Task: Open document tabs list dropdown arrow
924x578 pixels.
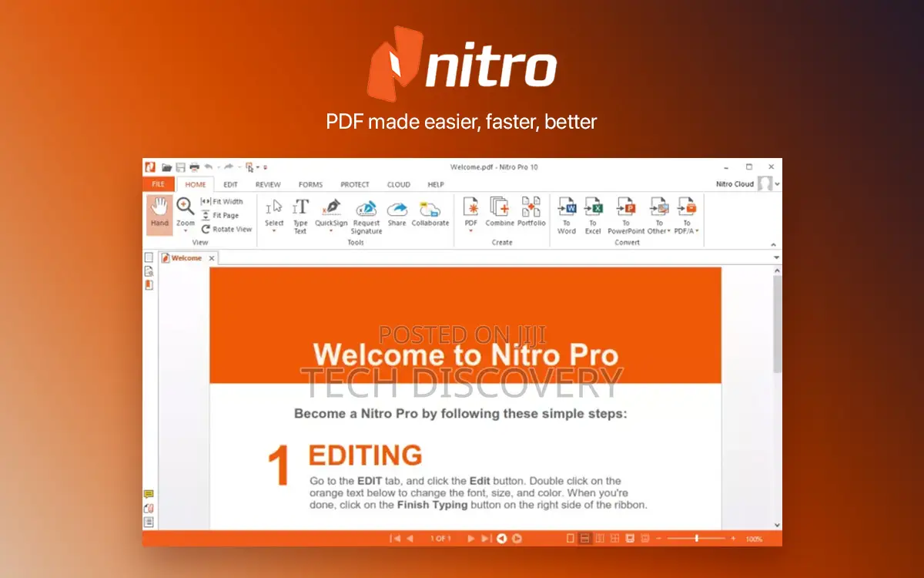Action: point(776,257)
